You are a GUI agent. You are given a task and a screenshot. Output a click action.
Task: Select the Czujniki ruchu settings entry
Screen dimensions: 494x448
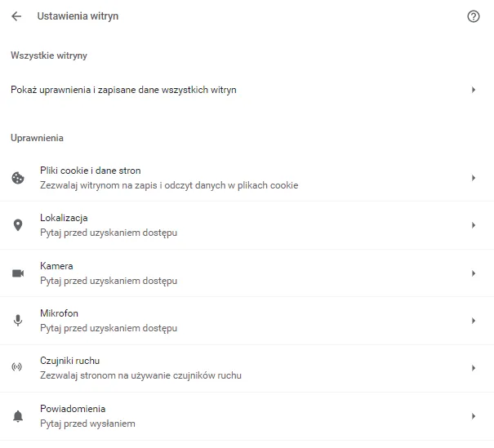coord(69,361)
